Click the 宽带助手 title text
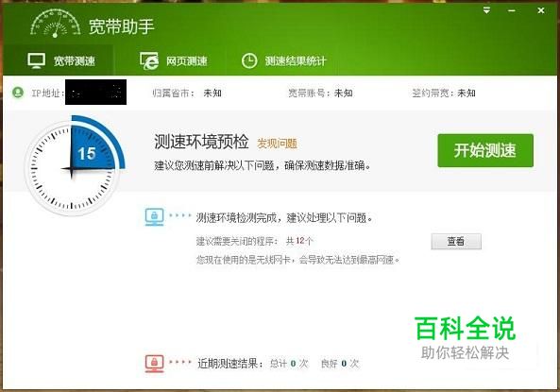 tap(122, 26)
